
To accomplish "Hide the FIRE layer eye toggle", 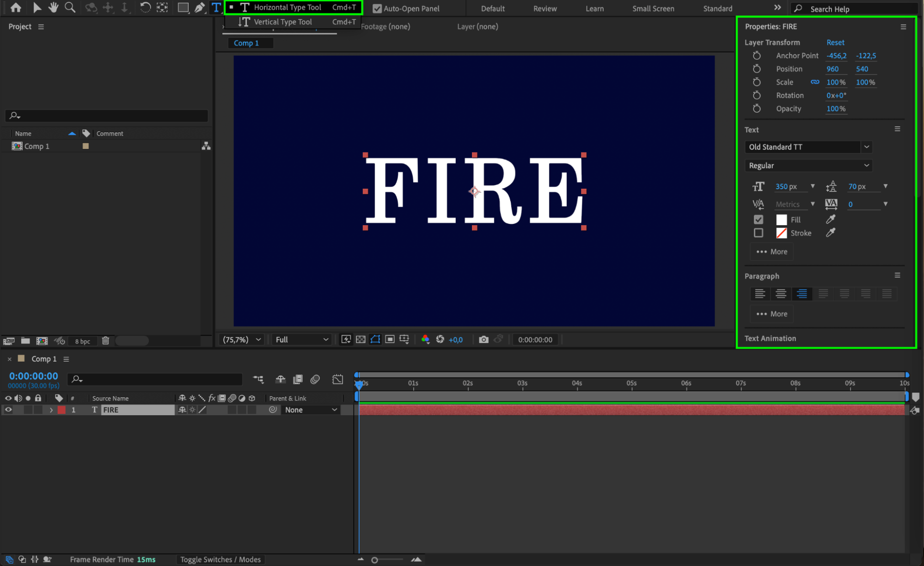I will pos(8,410).
